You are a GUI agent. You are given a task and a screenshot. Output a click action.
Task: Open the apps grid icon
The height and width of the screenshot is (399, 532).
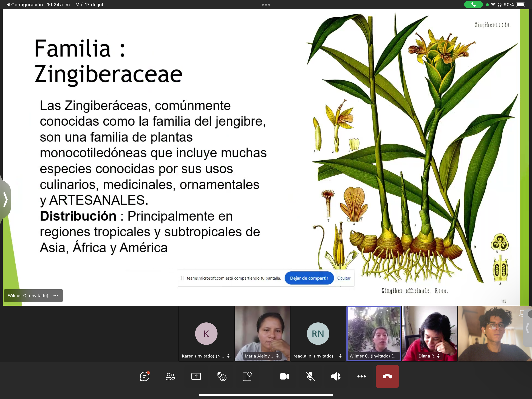coord(247,376)
